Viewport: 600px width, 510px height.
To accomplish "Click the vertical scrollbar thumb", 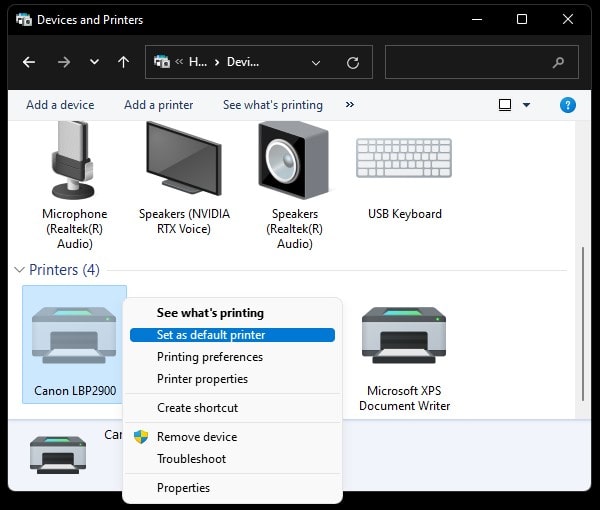I will click(x=583, y=324).
